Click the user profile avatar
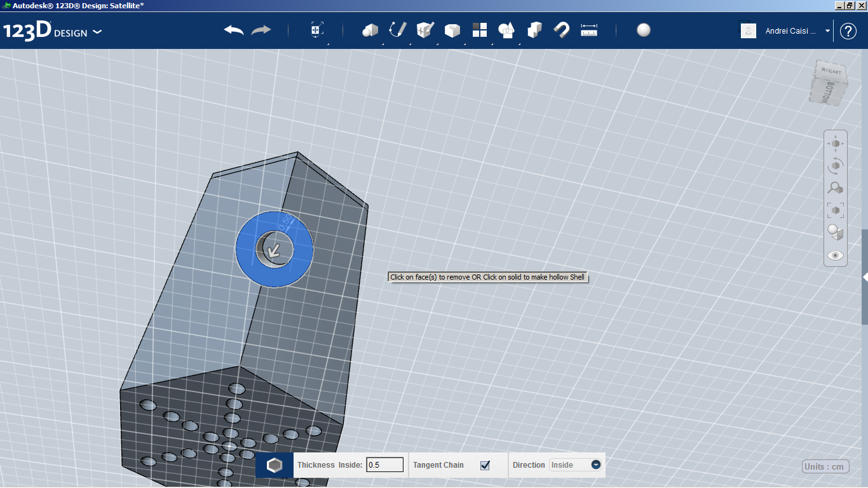The width and height of the screenshot is (868, 488). point(749,30)
